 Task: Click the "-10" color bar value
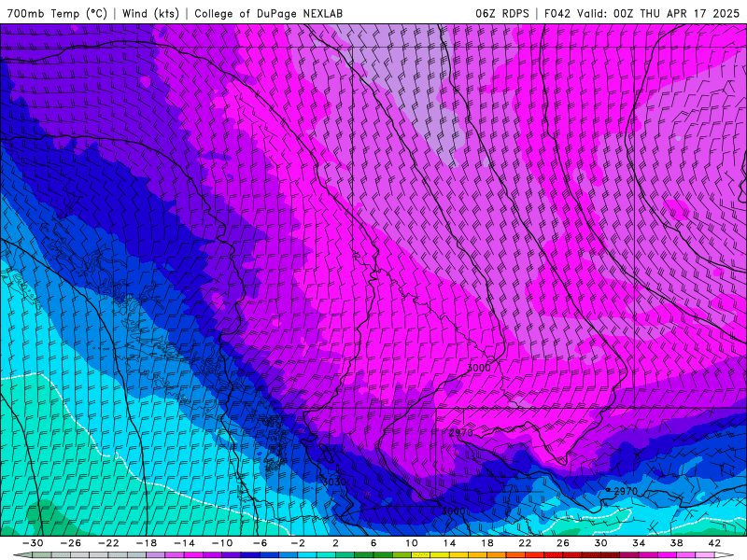click(222, 543)
